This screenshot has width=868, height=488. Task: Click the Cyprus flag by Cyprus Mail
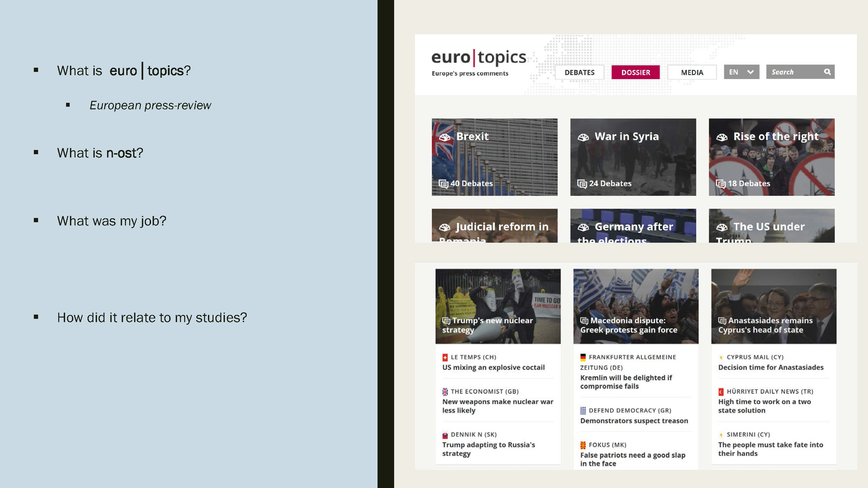(x=721, y=357)
